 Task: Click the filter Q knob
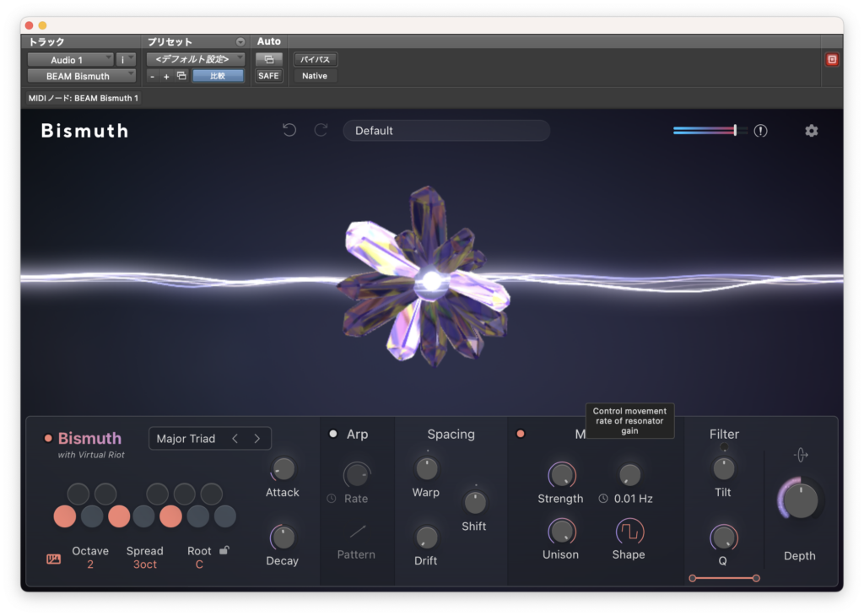723,538
